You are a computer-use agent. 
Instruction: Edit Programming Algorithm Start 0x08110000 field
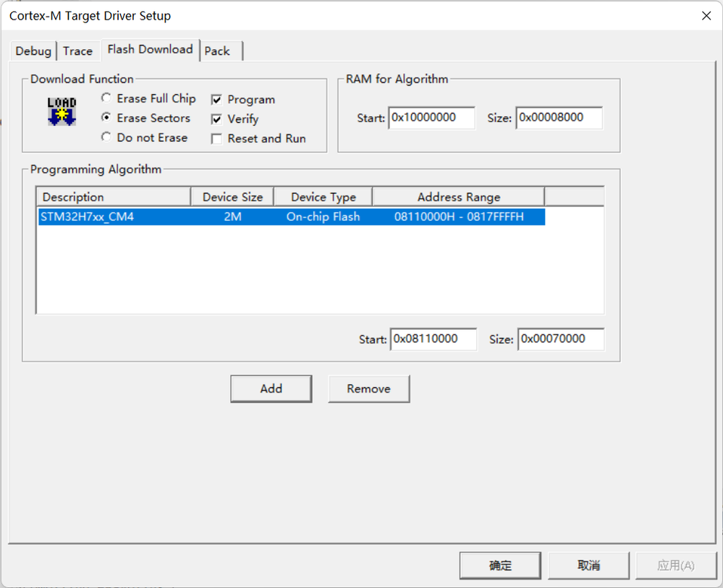pyautogui.click(x=434, y=339)
